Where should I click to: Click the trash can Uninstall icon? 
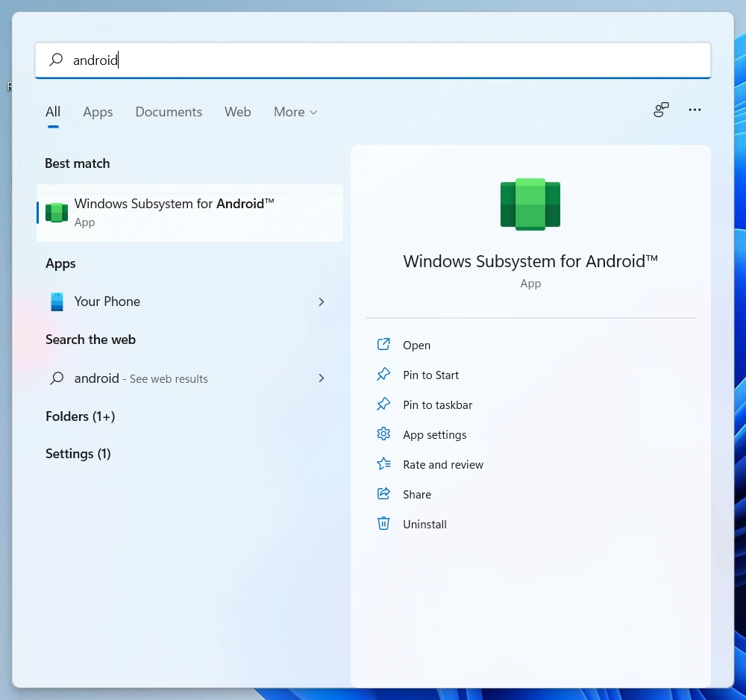point(383,523)
